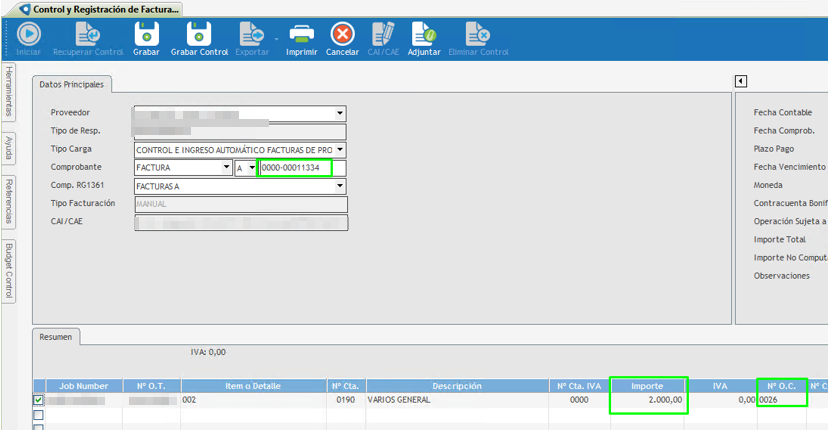Save with the Grabar icon

click(x=146, y=34)
